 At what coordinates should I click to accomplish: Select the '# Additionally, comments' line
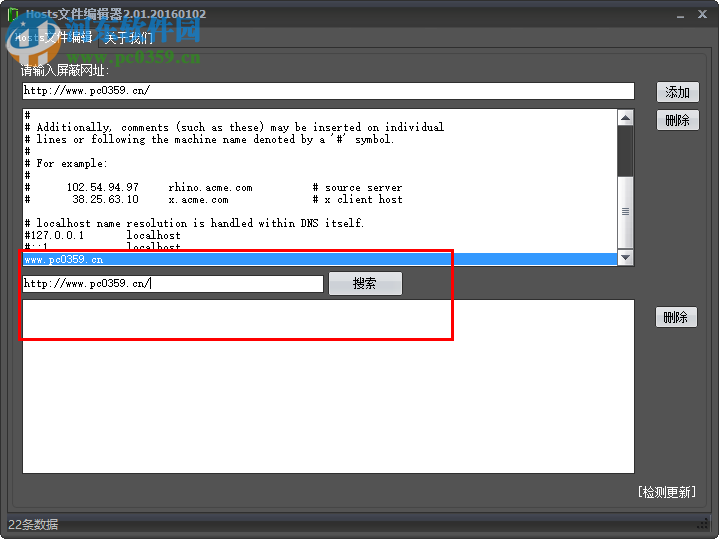click(320, 127)
